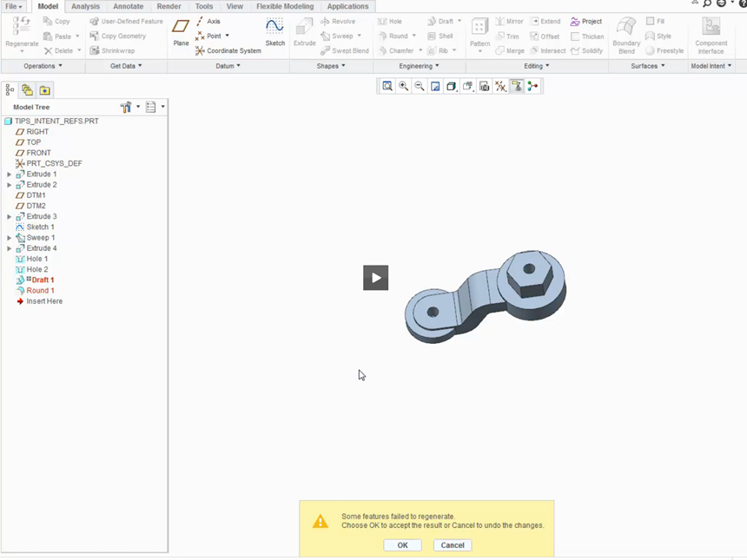This screenshot has width=747, height=560.
Task: Open the Applications tab
Action: tap(347, 6)
